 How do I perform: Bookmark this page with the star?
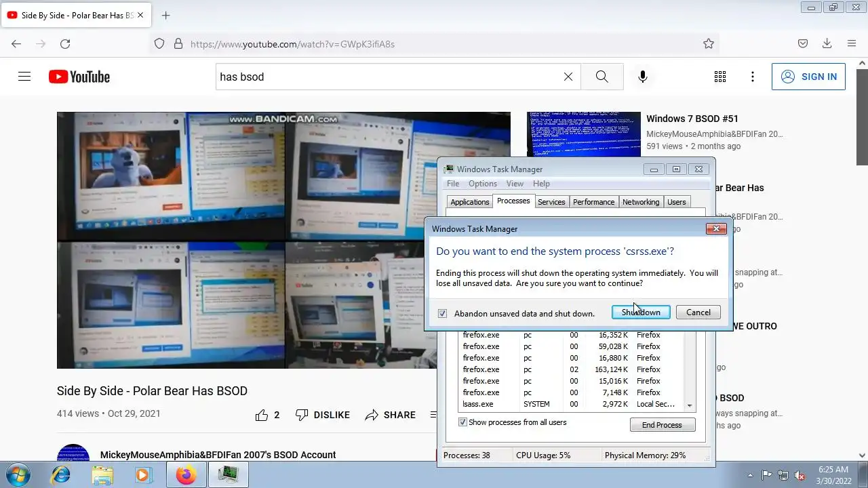(x=709, y=43)
